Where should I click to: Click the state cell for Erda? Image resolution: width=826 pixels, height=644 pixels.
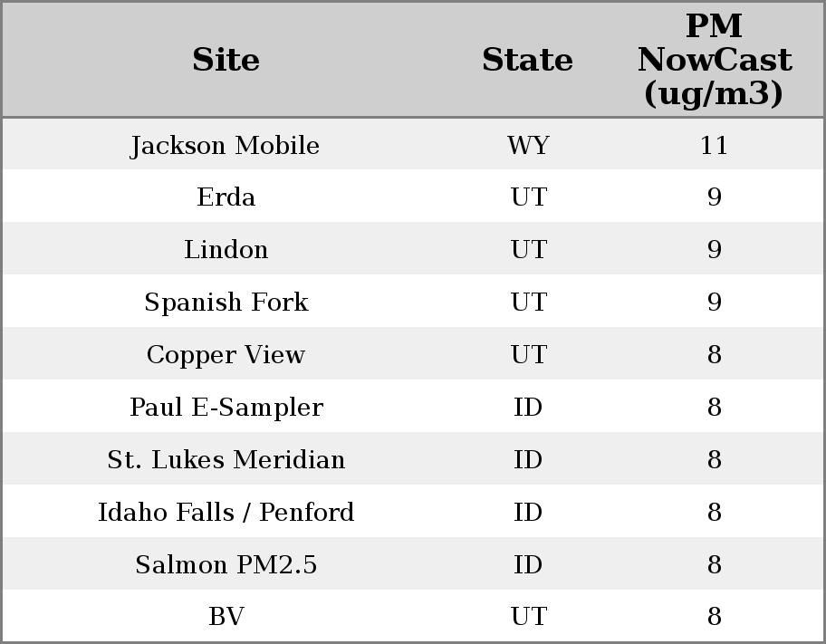528,197
